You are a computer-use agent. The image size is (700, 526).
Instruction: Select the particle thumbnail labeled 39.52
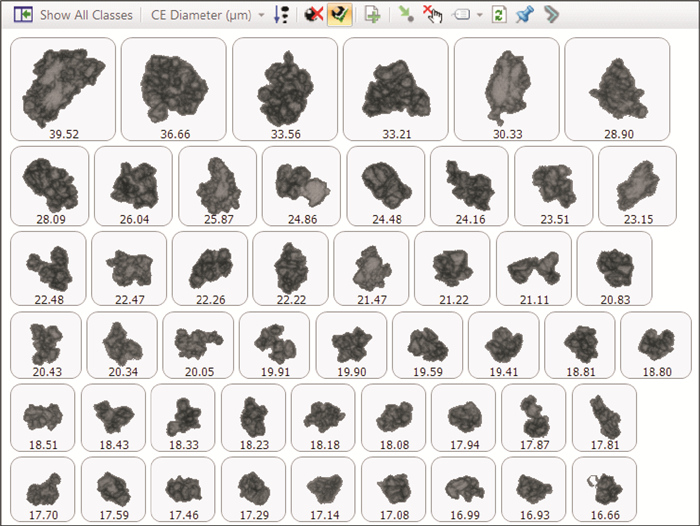coord(62,88)
